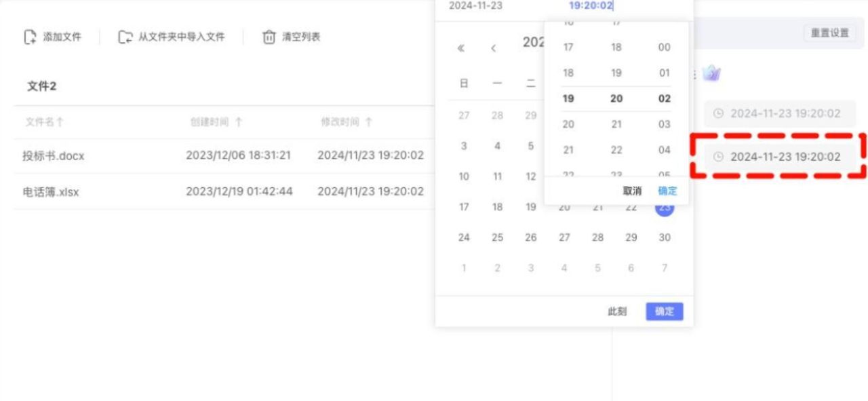Click the 清空列表 label
This screenshot has height=401, width=868.
[x=301, y=37]
